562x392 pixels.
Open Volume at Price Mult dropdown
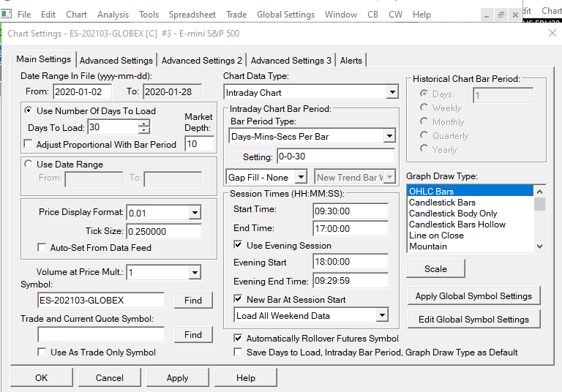[x=195, y=272]
